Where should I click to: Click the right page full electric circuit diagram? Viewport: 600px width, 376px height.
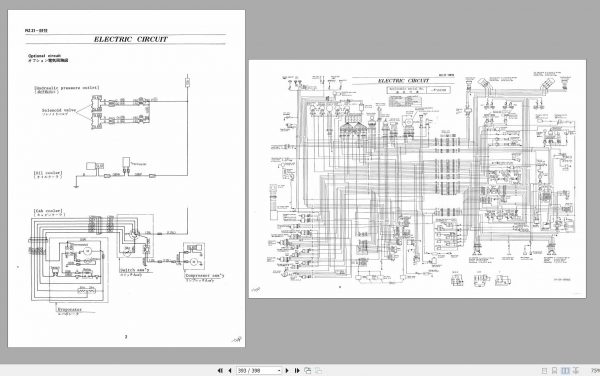point(417,179)
